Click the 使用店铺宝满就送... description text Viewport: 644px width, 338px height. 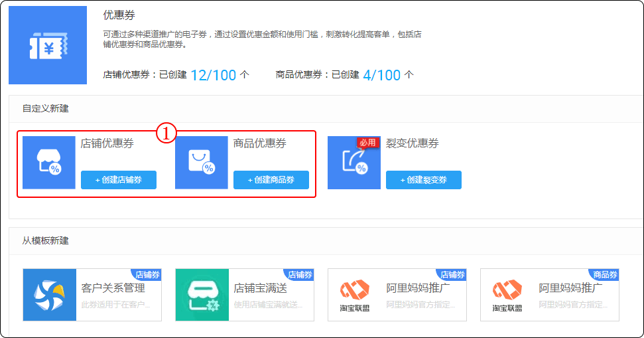[x=268, y=305]
